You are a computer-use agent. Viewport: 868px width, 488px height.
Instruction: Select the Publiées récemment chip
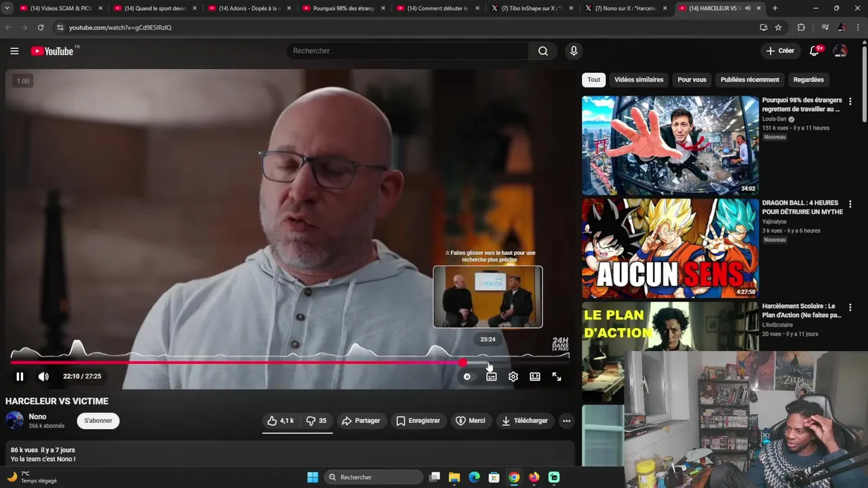749,80
